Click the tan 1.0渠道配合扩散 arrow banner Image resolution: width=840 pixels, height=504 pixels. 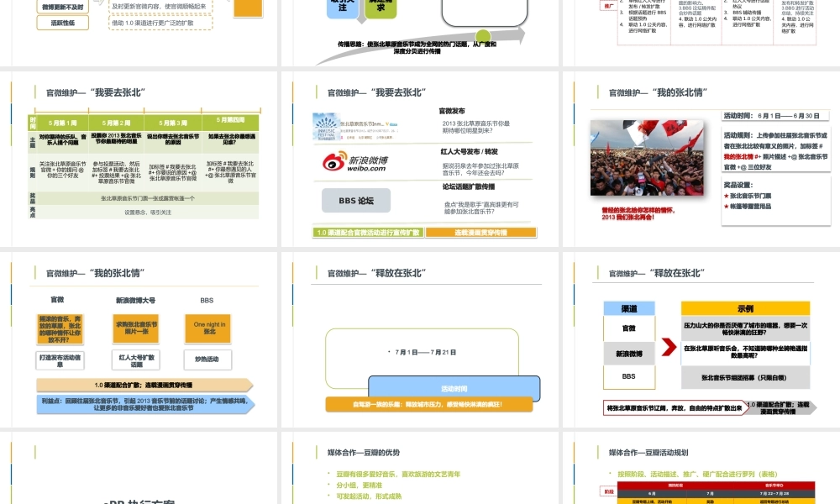tap(144, 385)
